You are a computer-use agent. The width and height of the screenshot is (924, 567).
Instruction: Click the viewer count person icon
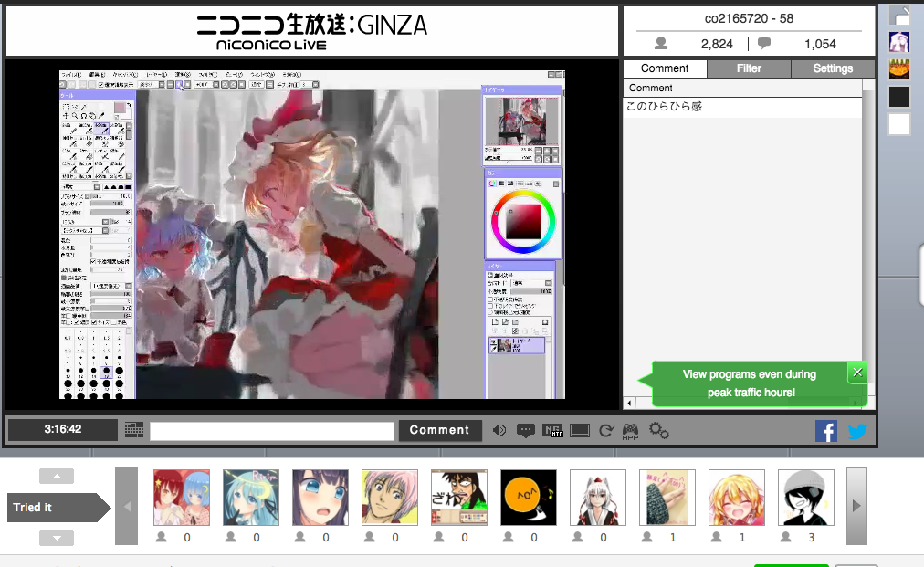point(661,43)
